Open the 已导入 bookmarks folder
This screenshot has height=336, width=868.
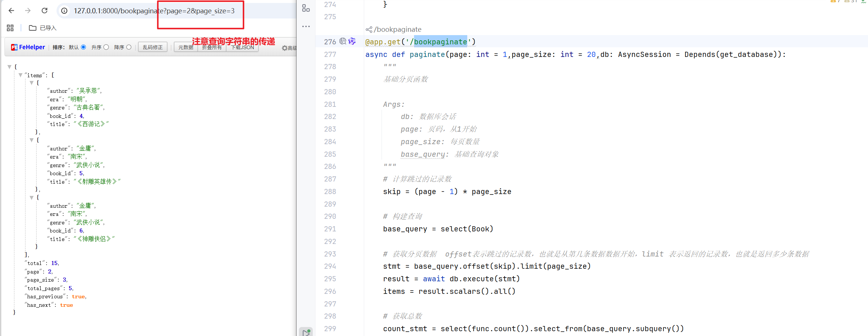pyautogui.click(x=43, y=28)
